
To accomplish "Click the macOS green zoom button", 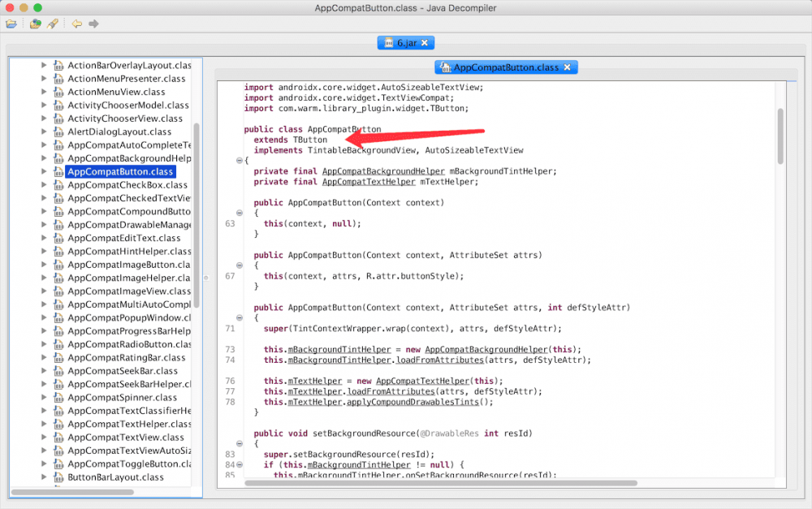I will (38, 8).
